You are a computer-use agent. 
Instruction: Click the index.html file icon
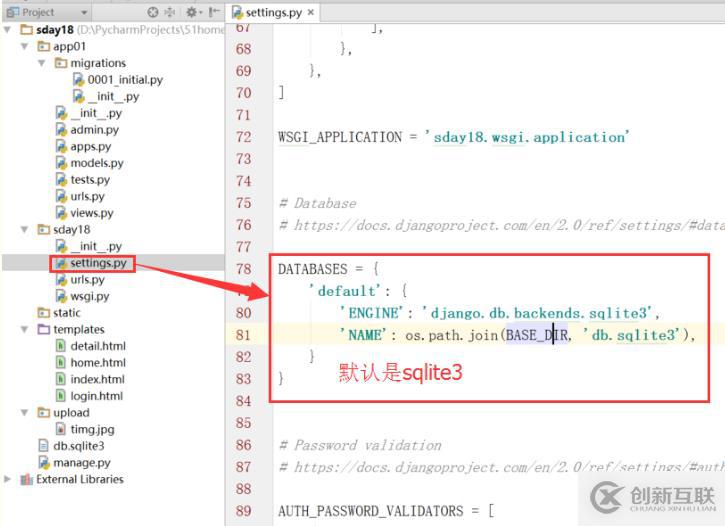(61, 379)
